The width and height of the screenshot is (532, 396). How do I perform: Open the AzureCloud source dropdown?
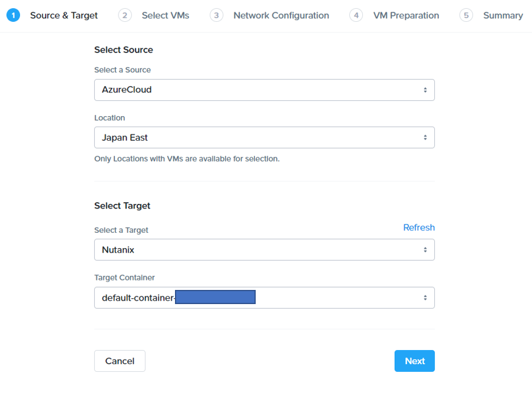pos(264,90)
